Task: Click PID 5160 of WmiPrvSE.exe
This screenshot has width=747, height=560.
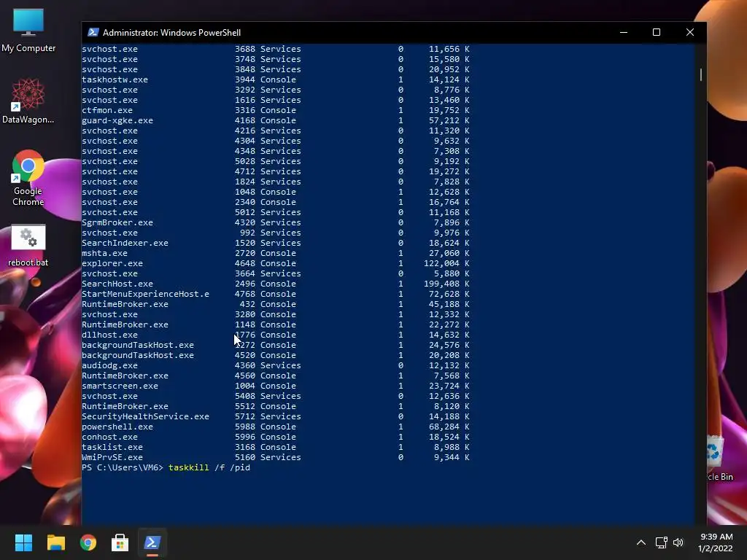Action: [x=245, y=458]
